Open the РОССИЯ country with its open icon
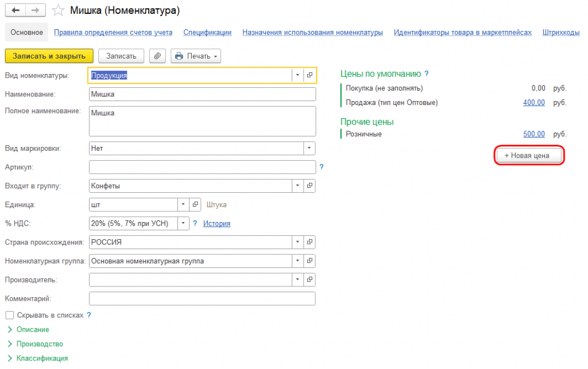This screenshot has width=588, height=369. [310, 242]
